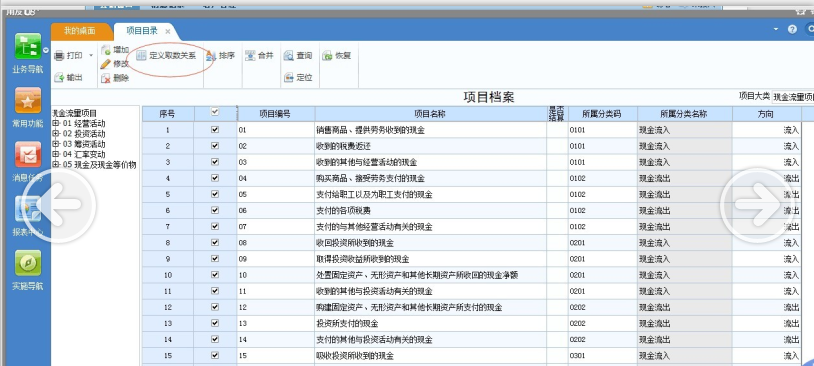This screenshot has height=366, width=814.
Task: Select row number 10 in table
Action: coord(168,275)
